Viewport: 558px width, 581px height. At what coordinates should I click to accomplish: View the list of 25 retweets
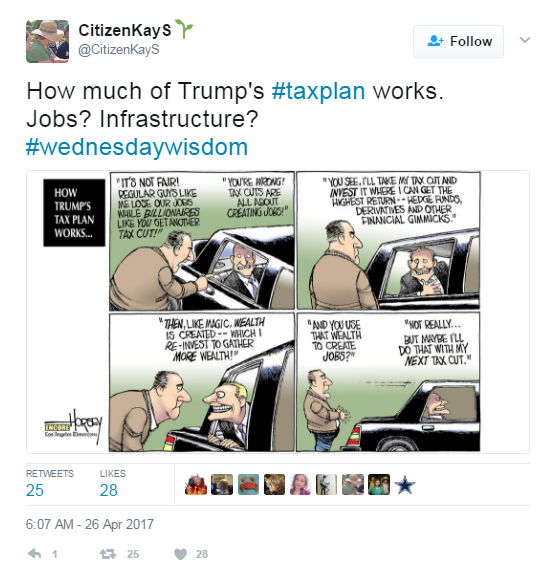50,485
